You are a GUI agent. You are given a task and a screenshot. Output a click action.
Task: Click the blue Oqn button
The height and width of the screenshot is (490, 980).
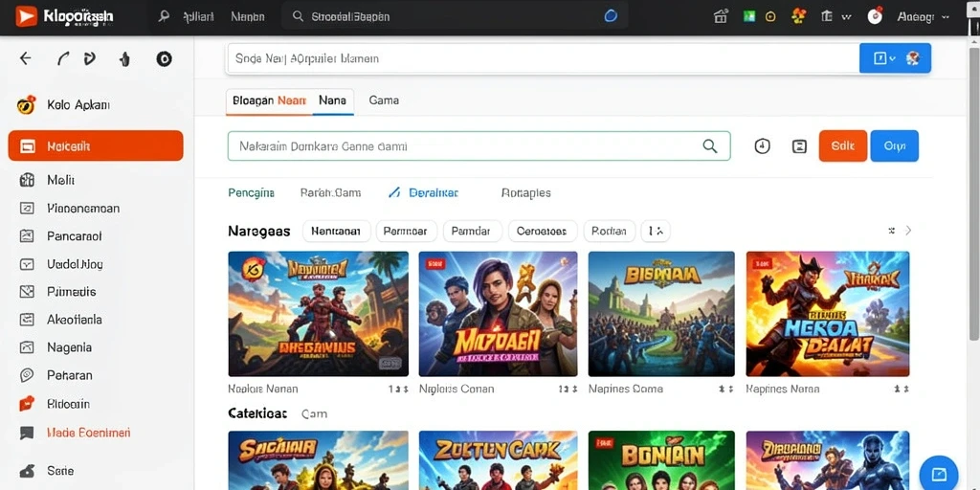click(895, 145)
